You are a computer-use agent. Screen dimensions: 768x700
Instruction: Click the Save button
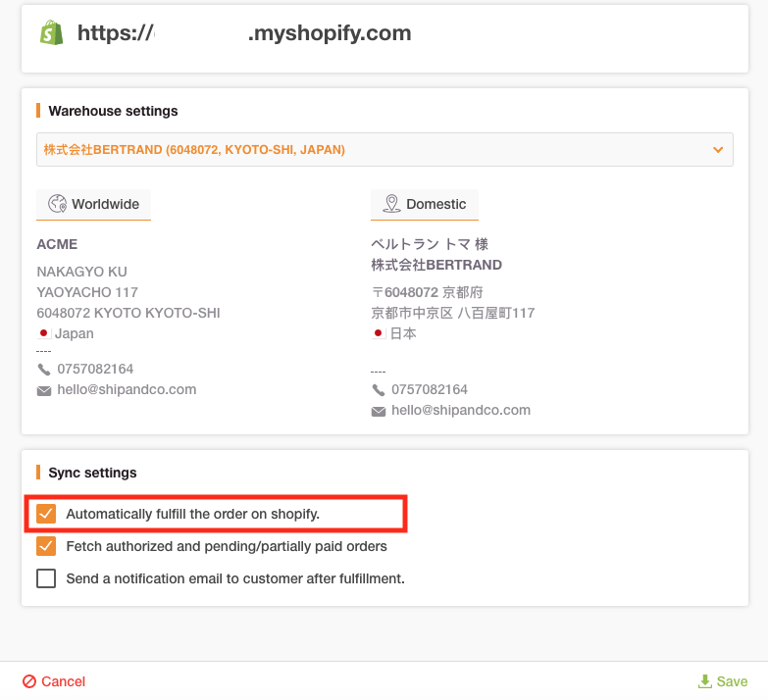pyautogui.click(x=723, y=681)
